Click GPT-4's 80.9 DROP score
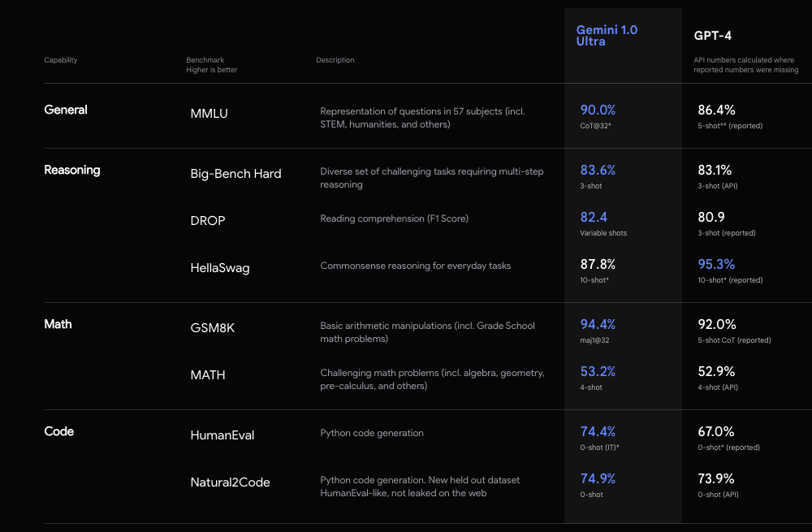 [711, 217]
